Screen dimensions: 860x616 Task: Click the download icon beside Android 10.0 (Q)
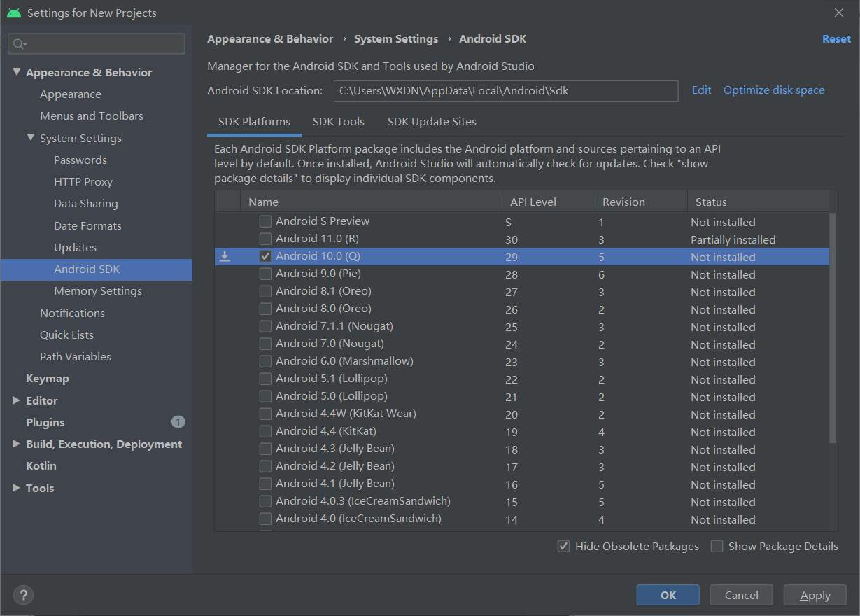224,256
